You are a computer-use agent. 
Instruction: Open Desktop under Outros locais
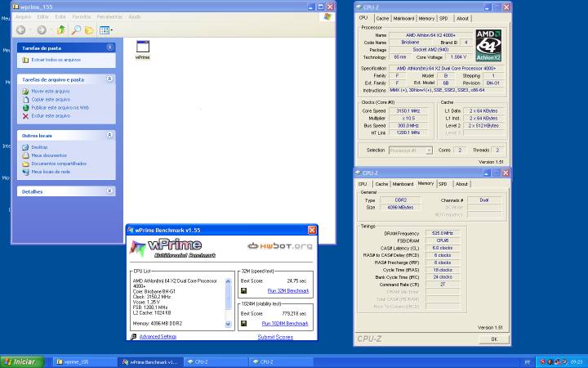pyautogui.click(x=39, y=147)
